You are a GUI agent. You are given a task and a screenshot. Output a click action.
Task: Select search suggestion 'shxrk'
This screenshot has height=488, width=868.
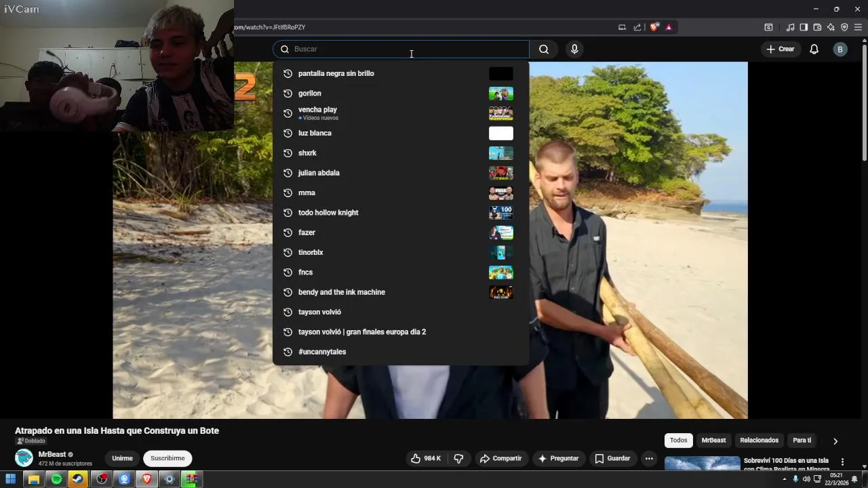pos(401,153)
